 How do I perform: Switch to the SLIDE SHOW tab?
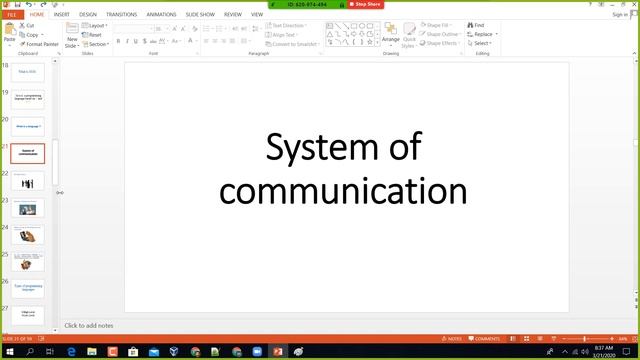(x=200, y=14)
